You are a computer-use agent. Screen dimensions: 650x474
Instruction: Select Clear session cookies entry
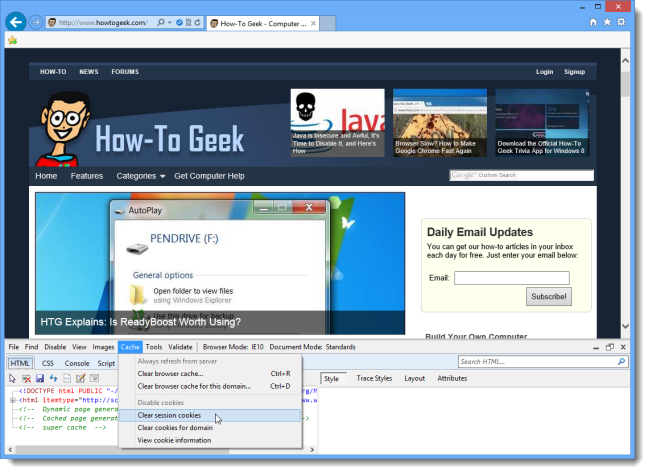[x=210, y=416]
